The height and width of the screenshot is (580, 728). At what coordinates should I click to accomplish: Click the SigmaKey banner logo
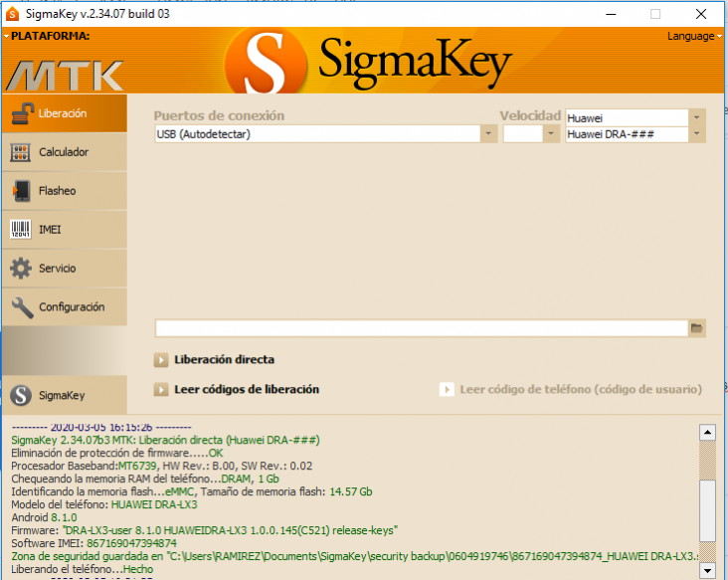368,62
